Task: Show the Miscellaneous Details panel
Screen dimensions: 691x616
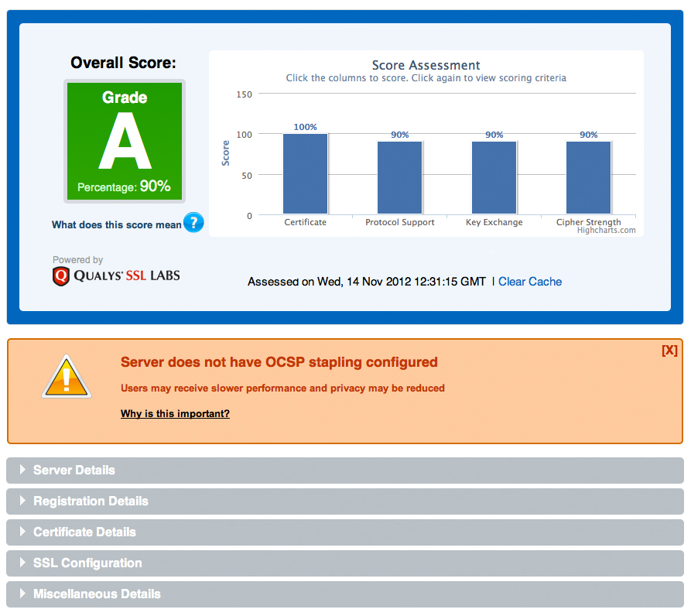Action: (x=97, y=594)
